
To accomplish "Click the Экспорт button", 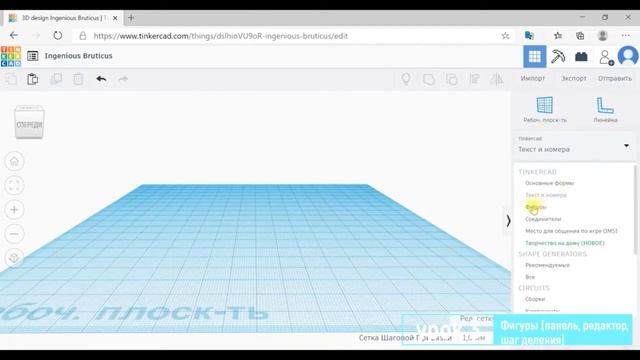I will point(573,78).
